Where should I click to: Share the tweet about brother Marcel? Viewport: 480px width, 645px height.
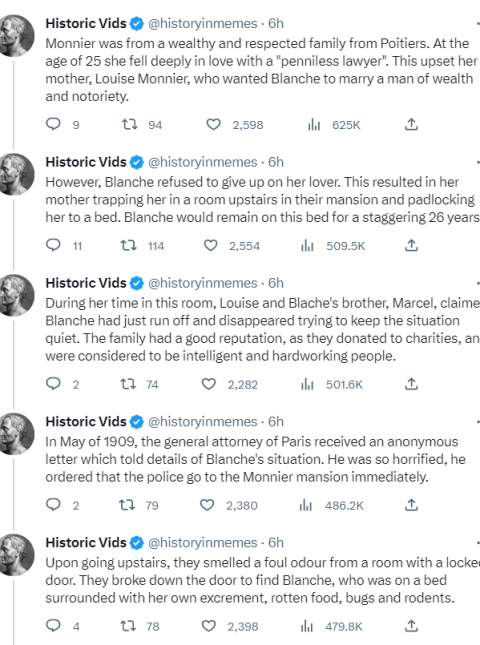[x=411, y=384]
